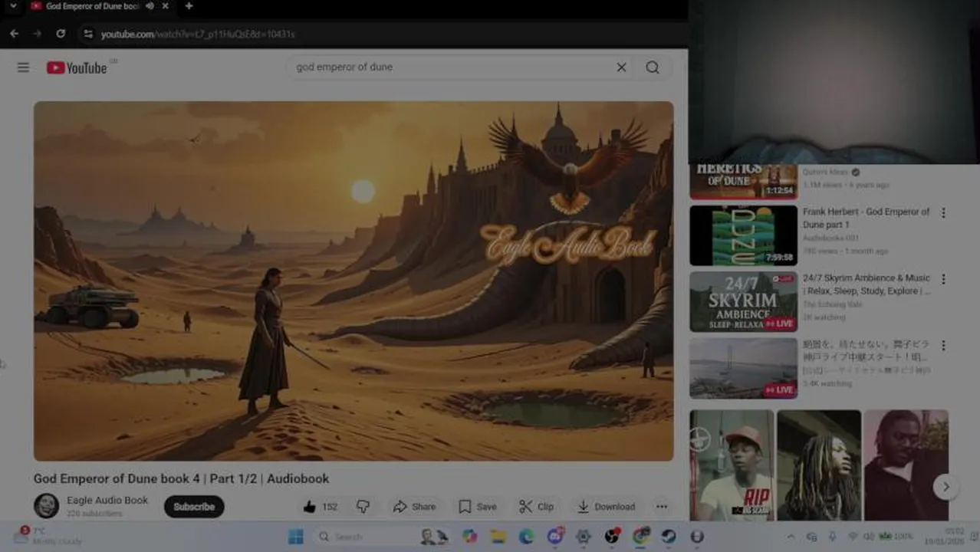Viewport: 980px width, 552px height.
Task: Select the God Emperor of Dune browser tab
Action: pyautogui.click(x=100, y=6)
